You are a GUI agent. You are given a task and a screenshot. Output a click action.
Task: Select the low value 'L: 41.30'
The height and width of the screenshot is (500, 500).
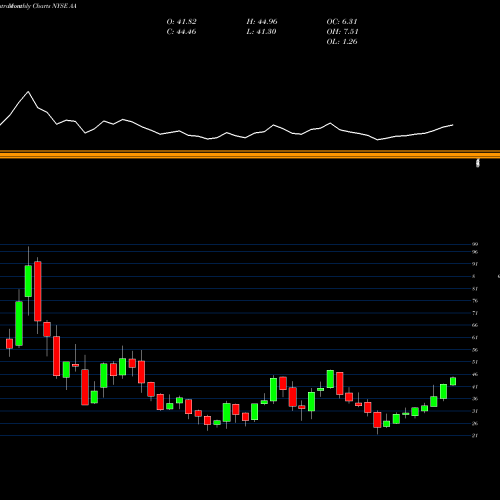(261, 32)
